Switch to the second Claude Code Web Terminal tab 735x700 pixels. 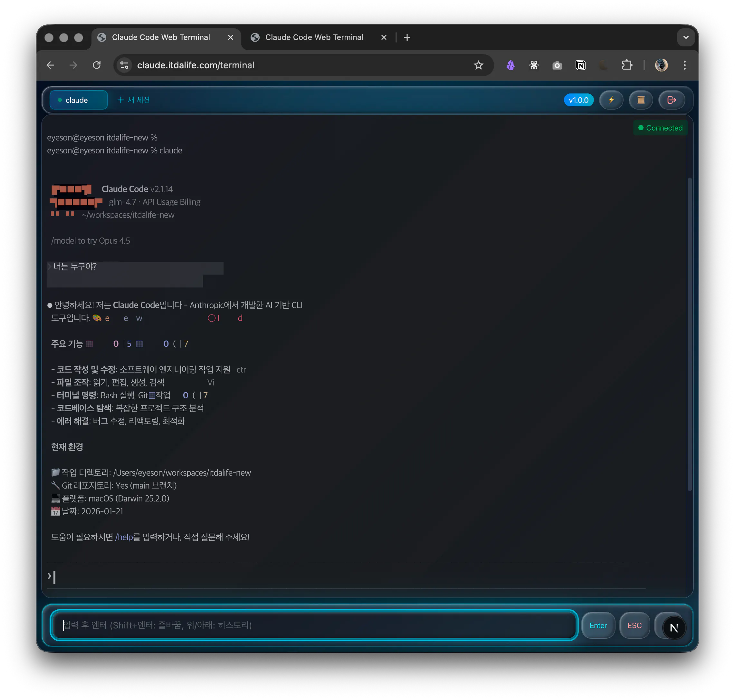314,37
